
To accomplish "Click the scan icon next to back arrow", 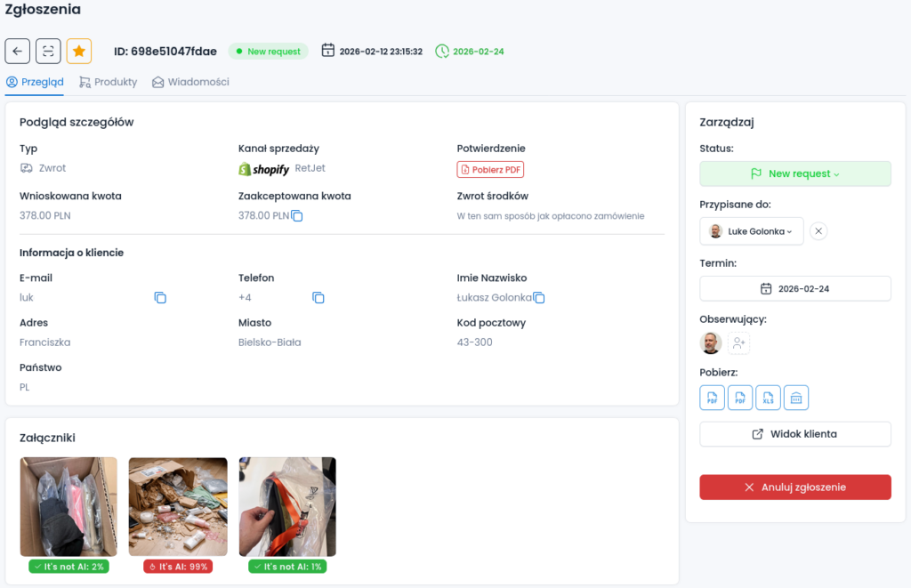I will click(x=48, y=52).
